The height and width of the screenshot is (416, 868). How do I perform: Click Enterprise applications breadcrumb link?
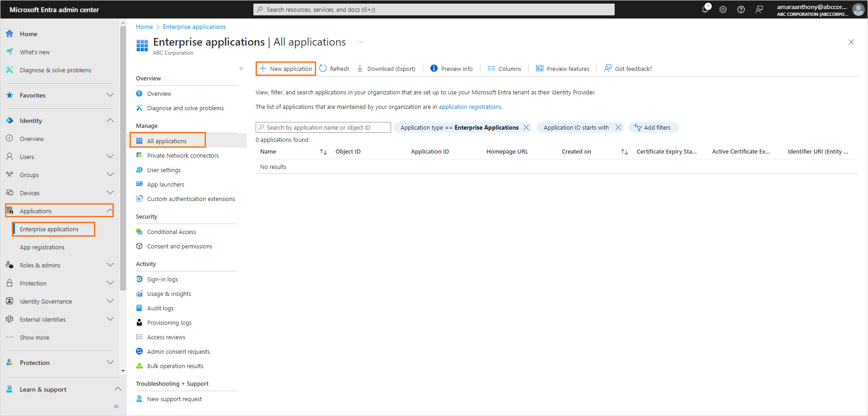194,27
